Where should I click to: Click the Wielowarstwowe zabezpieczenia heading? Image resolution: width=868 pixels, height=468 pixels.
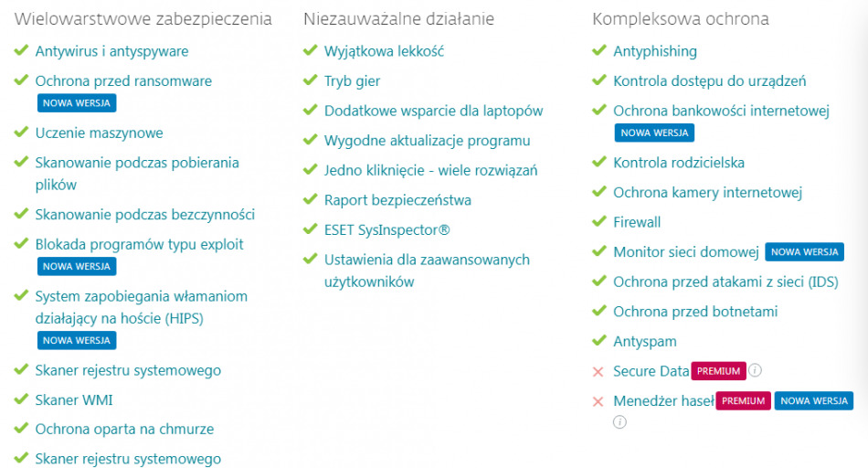[x=143, y=18]
